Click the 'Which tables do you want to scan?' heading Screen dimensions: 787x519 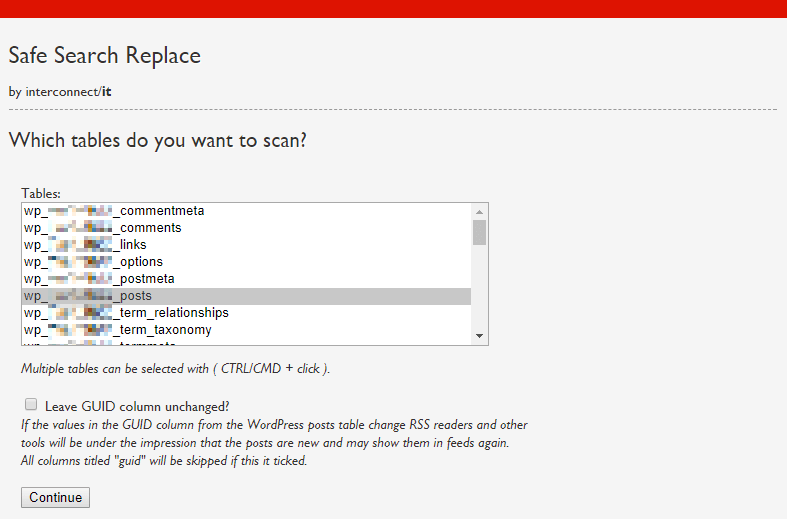tap(157, 140)
